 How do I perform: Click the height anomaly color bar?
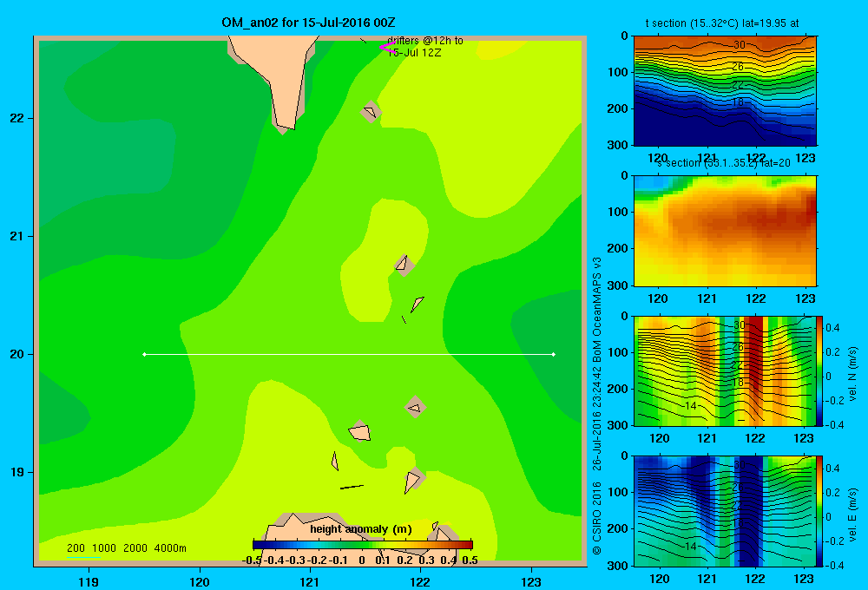pos(363,545)
